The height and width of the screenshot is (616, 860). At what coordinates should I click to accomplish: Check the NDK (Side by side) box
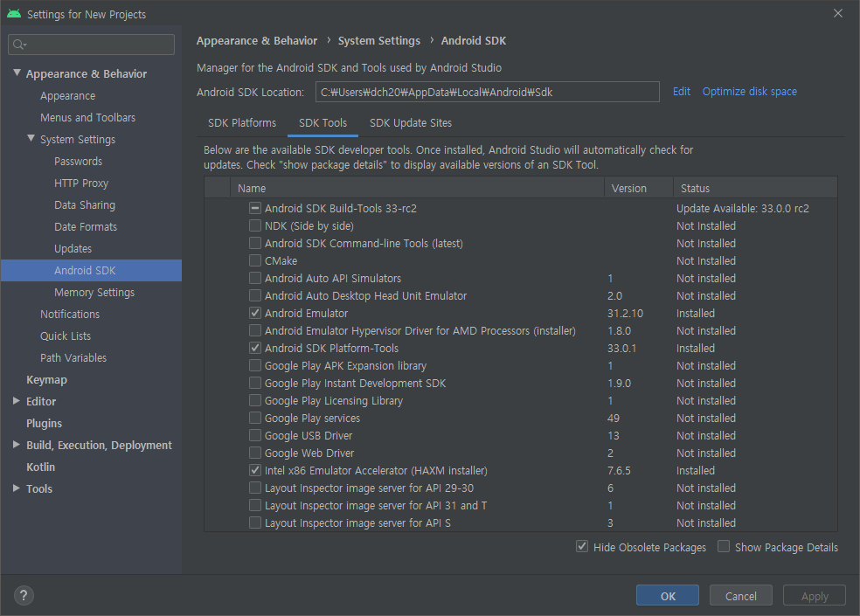pos(255,226)
